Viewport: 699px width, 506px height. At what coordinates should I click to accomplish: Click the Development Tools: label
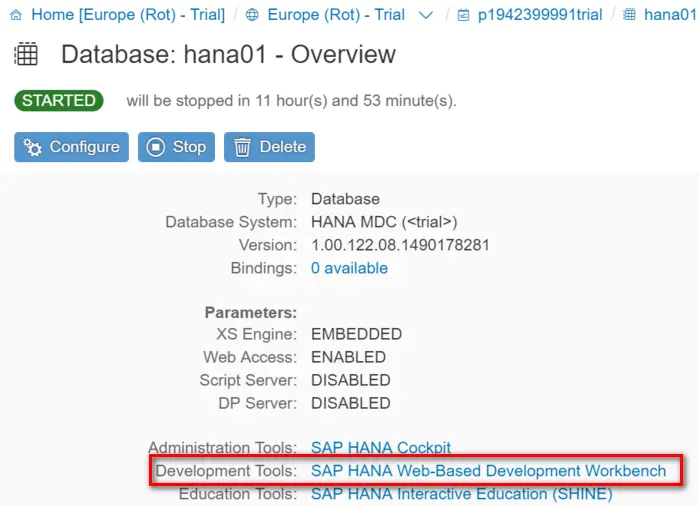tap(226, 471)
